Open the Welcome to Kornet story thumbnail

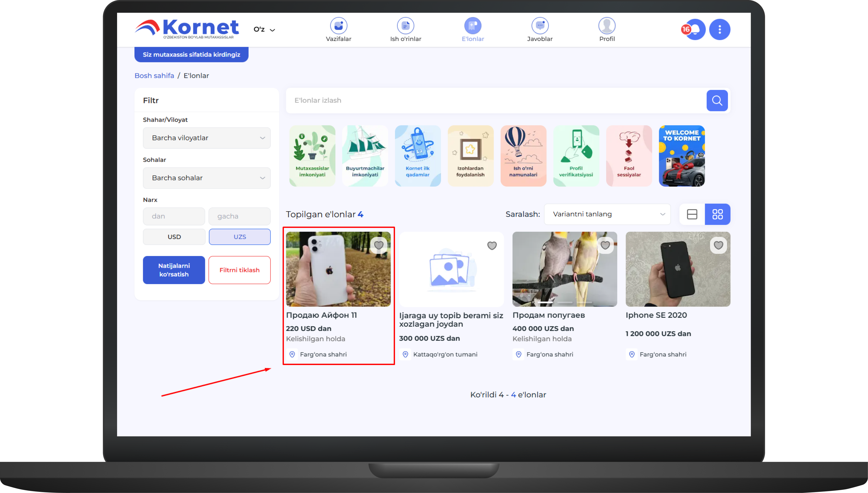coord(681,156)
